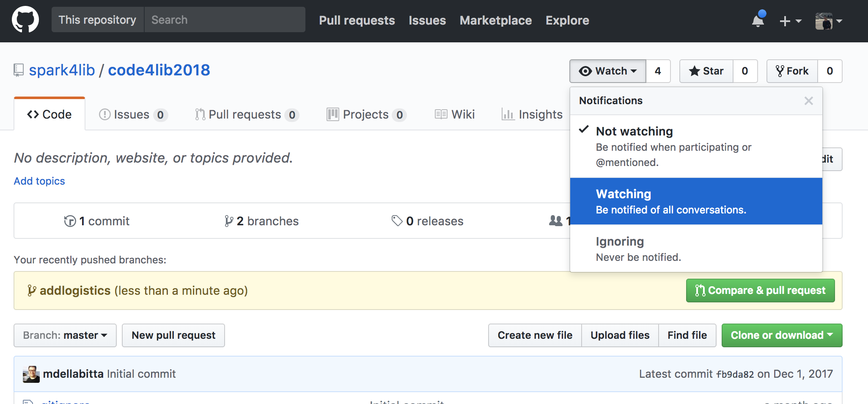Image resolution: width=868 pixels, height=404 pixels.
Task: Click the eye icon on Watch button
Action: coord(585,71)
